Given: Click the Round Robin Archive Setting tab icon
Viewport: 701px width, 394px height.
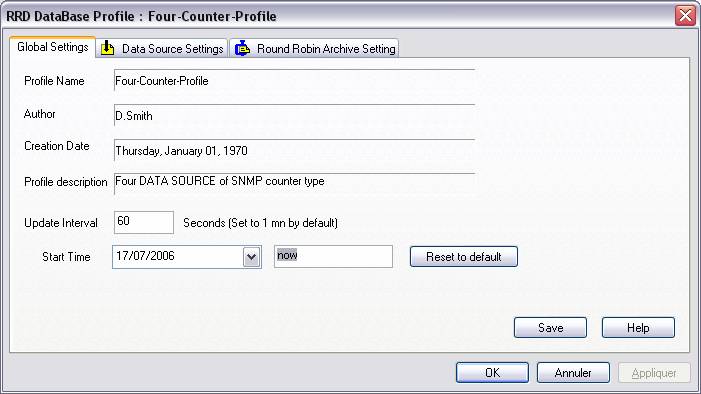Looking at the screenshot, I should tap(242, 48).
